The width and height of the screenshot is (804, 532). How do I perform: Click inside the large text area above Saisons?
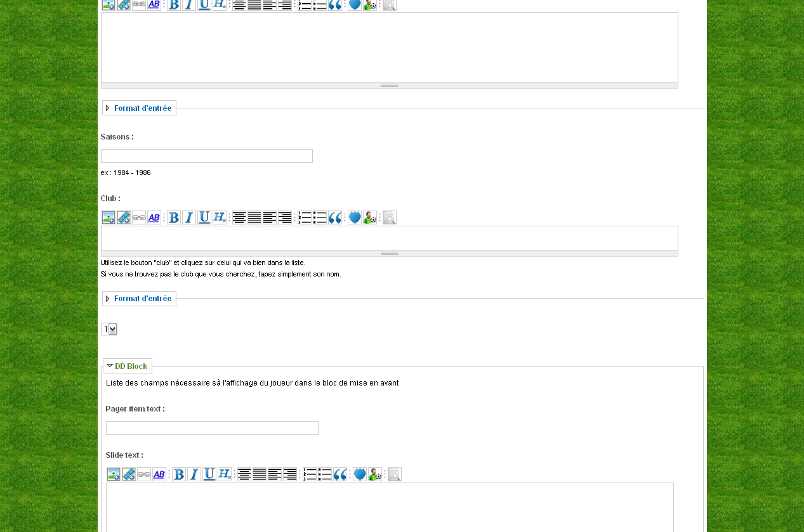point(390,47)
